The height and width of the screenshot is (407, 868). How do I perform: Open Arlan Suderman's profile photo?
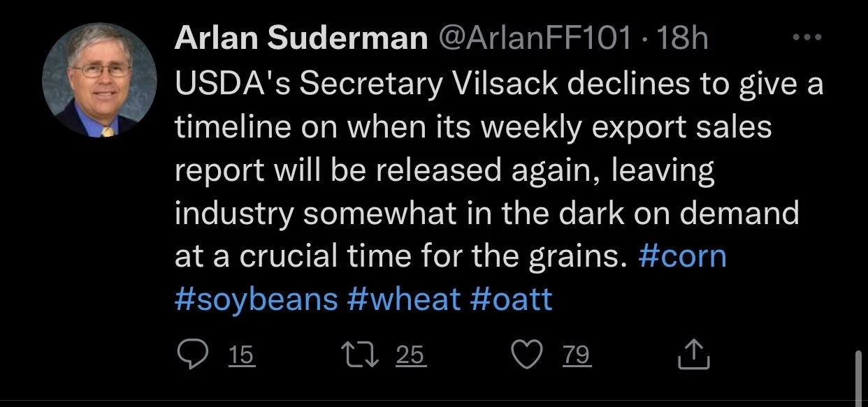tap(99, 80)
